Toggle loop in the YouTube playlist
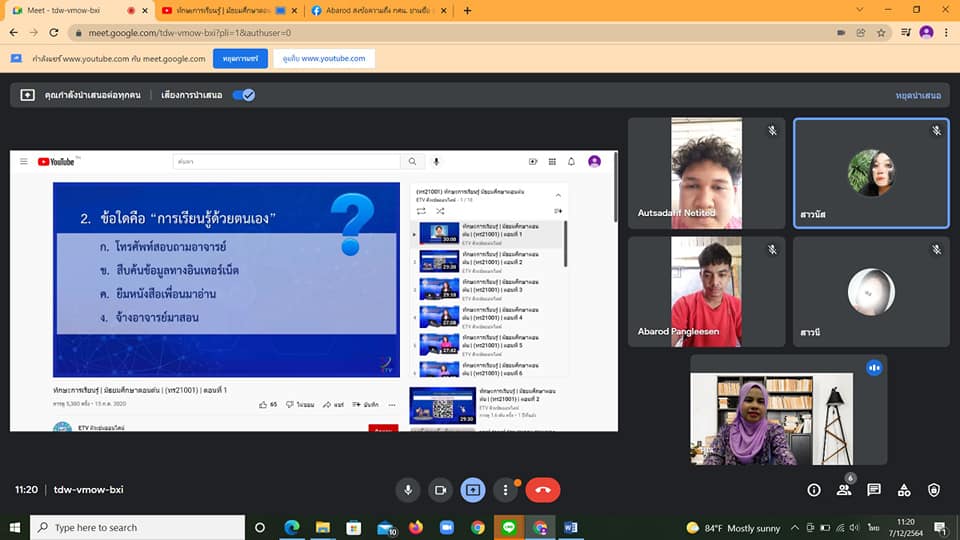This screenshot has width=960, height=540. (x=422, y=211)
